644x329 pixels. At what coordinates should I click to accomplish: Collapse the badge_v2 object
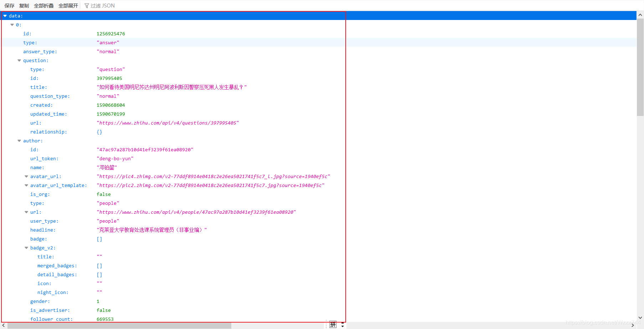coord(26,248)
